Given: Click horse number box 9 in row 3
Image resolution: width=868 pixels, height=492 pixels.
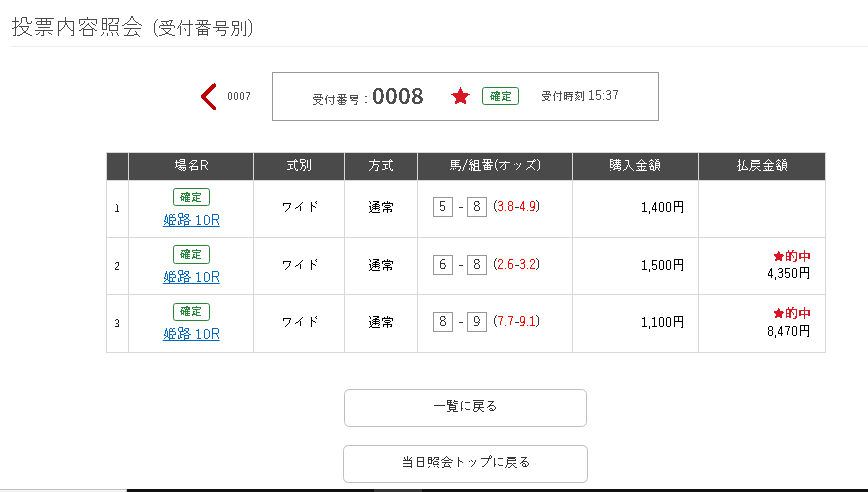Looking at the screenshot, I should point(477,322).
